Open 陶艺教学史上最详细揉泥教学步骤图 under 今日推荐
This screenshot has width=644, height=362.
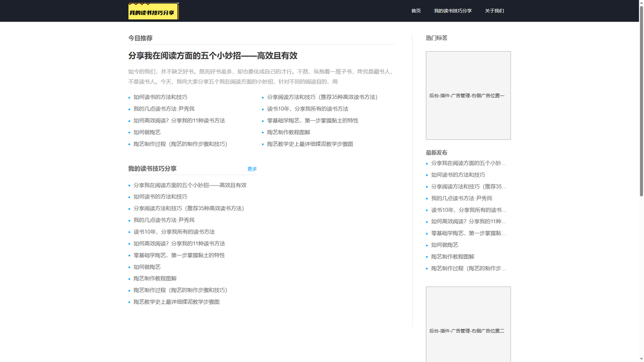[310, 144]
